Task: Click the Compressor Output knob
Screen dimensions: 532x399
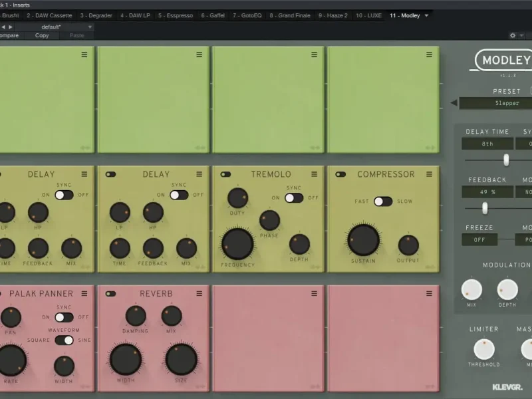Action: click(x=408, y=245)
